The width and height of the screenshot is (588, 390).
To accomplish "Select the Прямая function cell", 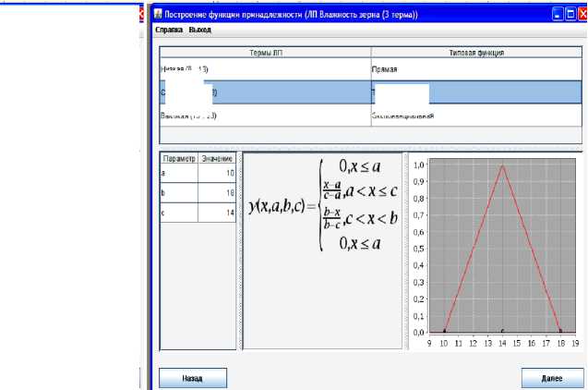I will pyautogui.click(x=476, y=69).
